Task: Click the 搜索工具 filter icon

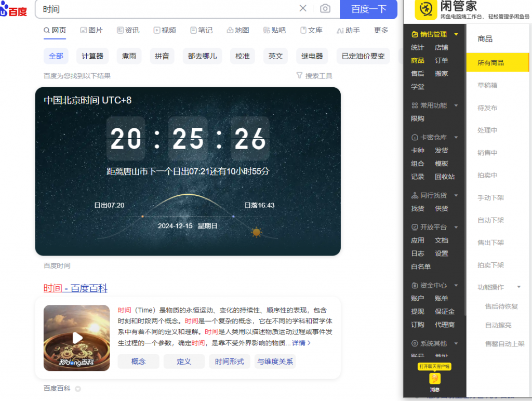Action: [x=299, y=75]
